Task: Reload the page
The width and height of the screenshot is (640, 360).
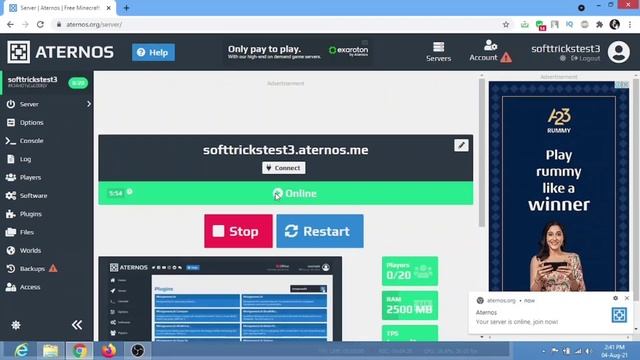Action: [40, 24]
